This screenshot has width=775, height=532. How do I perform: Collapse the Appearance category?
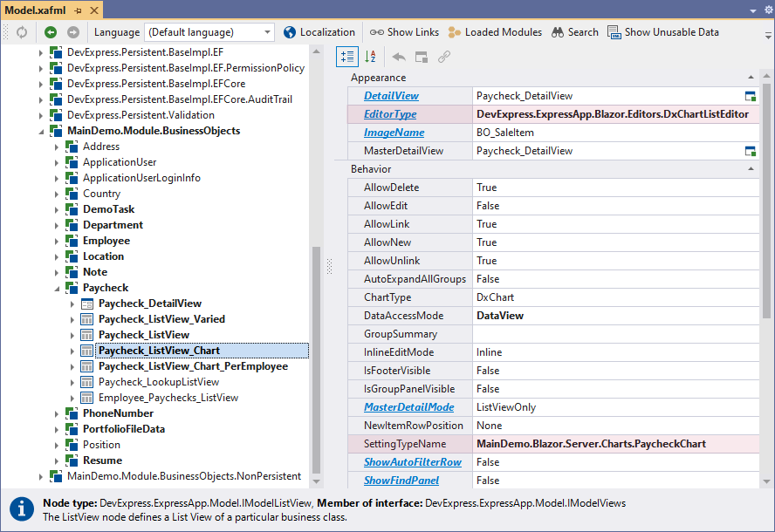pyautogui.click(x=751, y=78)
